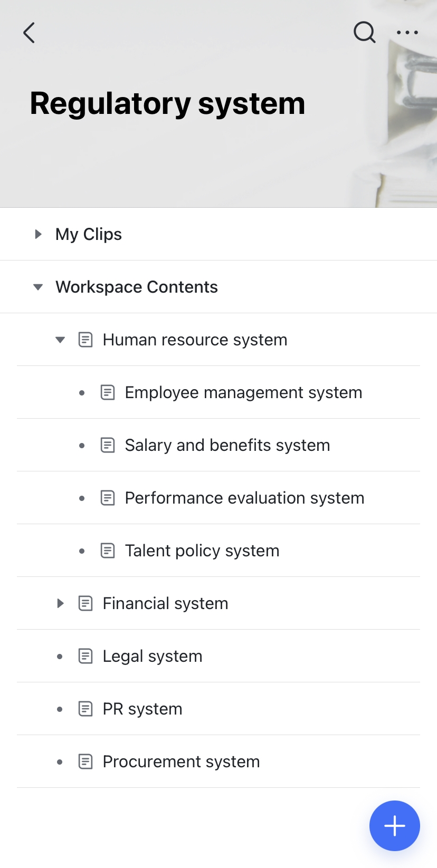The height and width of the screenshot is (868, 437).
Task: Click the document icon beside Legal system
Action: 85,656
